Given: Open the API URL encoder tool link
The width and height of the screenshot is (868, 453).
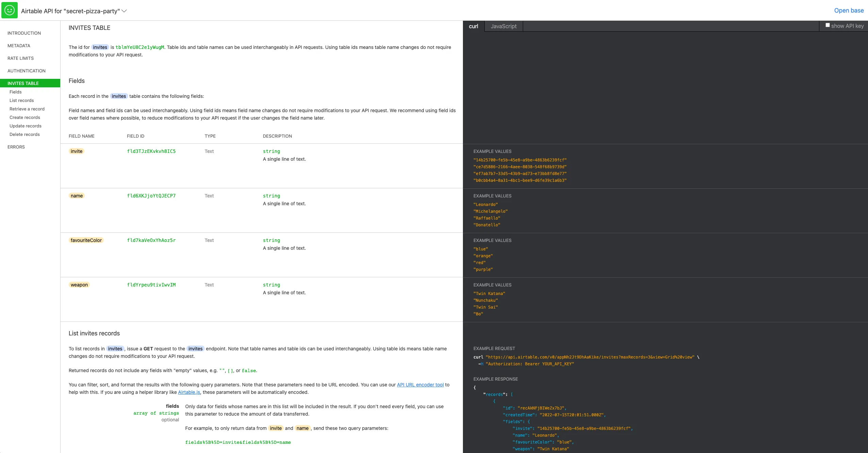Looking at the screenshot, I should pyautogui.click(x=421, y=385).
